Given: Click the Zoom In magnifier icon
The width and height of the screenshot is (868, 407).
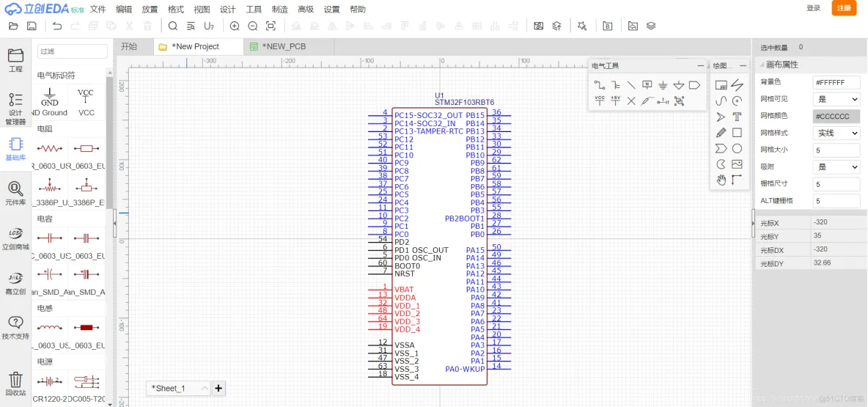Looking at the screenshot, I should tap(235, 26).
